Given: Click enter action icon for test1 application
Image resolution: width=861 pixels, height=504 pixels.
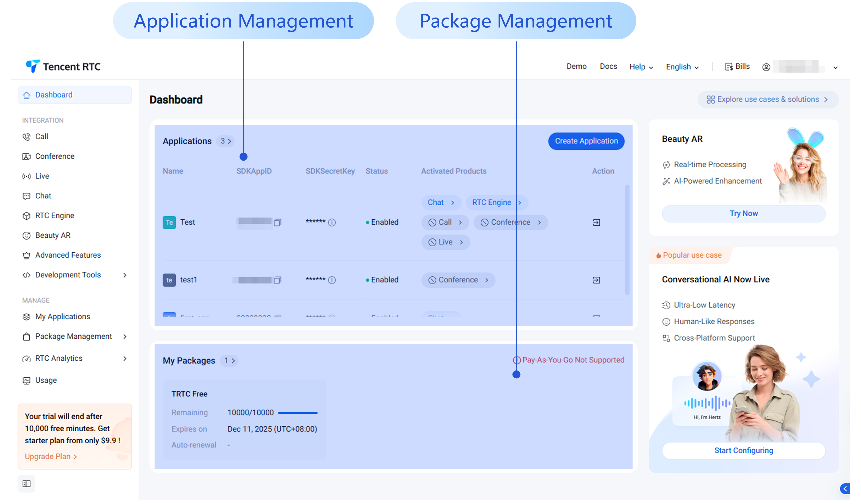Looking at the screenshot, I should pyautogui.click(x=597, y=280).
